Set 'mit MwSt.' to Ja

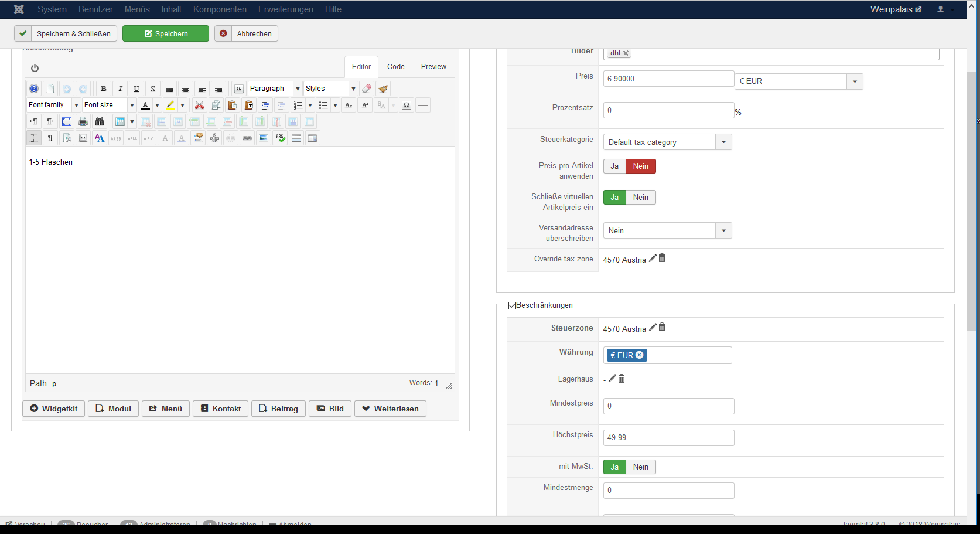click(614, 467)
